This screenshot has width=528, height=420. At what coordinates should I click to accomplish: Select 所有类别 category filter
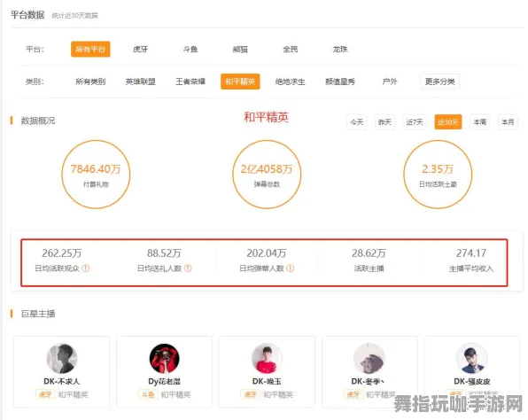point(90,82)
